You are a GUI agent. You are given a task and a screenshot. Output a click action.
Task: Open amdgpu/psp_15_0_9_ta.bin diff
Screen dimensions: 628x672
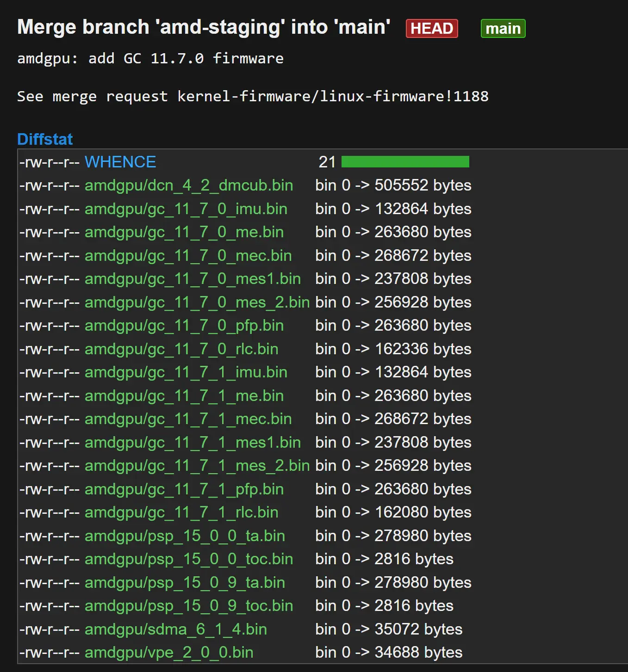tap(185, 583)
